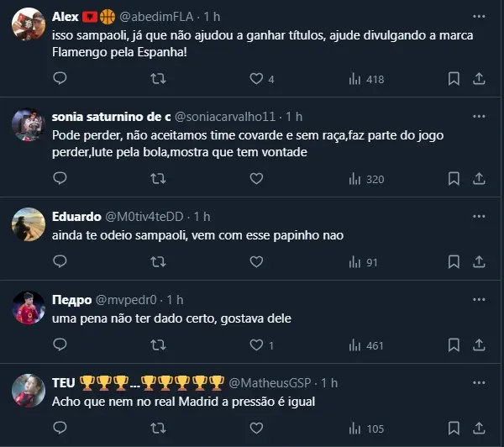Reply to sonia saturnino's tweet
The width and height of the screenshot is (504, 447).
pyautogui.click(x=60, y=178)
